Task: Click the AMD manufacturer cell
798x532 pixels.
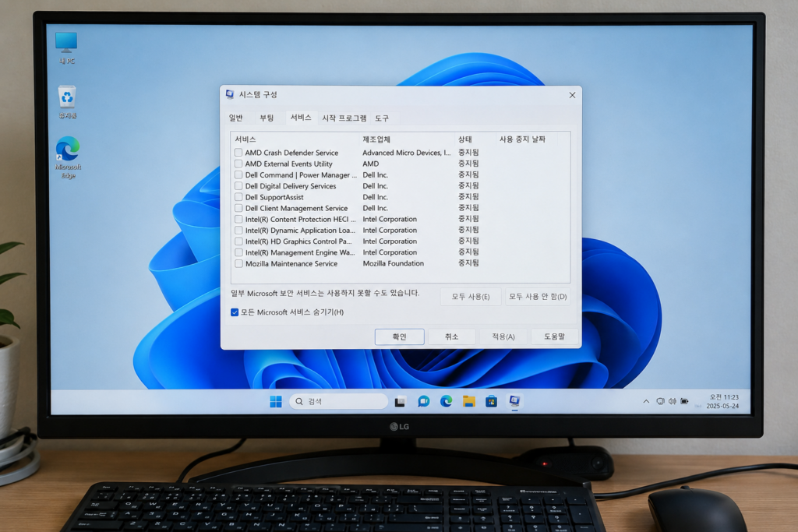Action: click(370, 164)
